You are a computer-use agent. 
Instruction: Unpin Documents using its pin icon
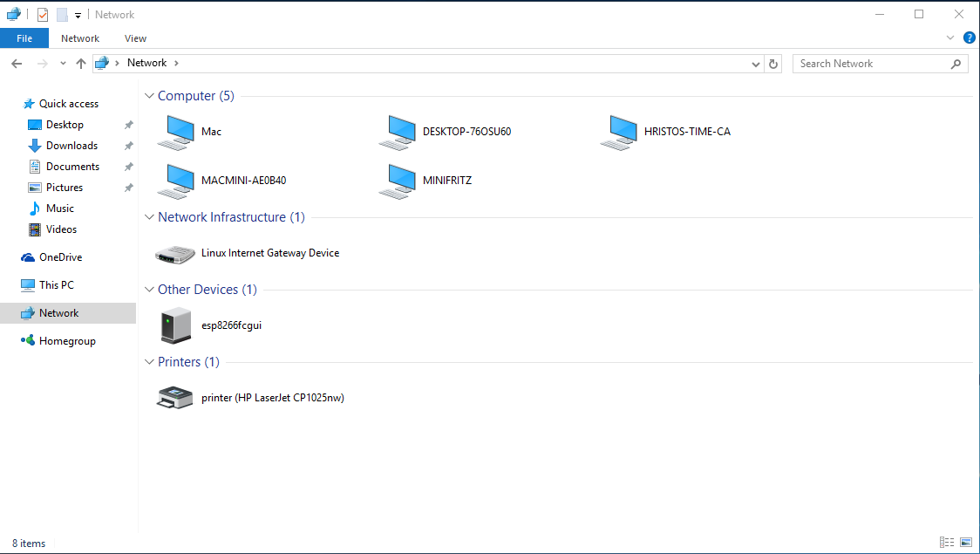pyautogui.click(x=129, y=167)
